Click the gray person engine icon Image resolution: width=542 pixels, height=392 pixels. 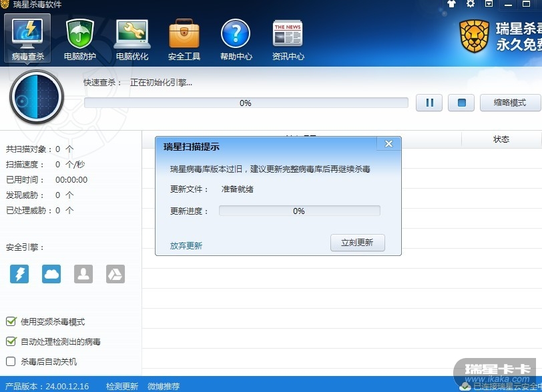83,274
